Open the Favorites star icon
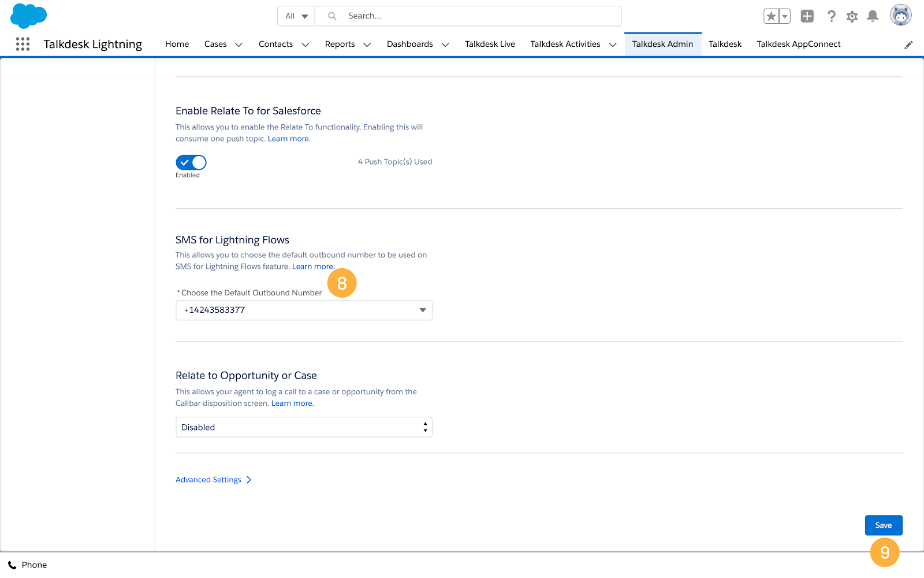 (x=771, y=16)
